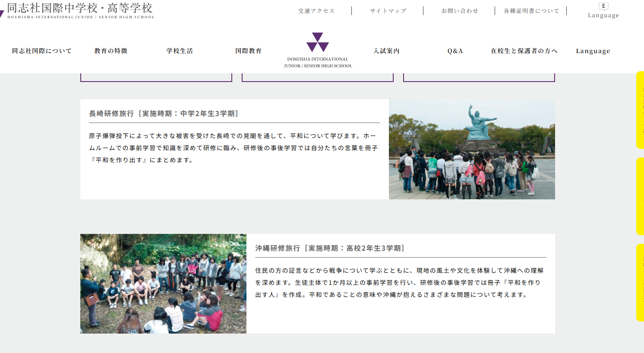Click the school name logo at top left
The width and height of the screenshot is (644, 353).
(x=80, y=11)
